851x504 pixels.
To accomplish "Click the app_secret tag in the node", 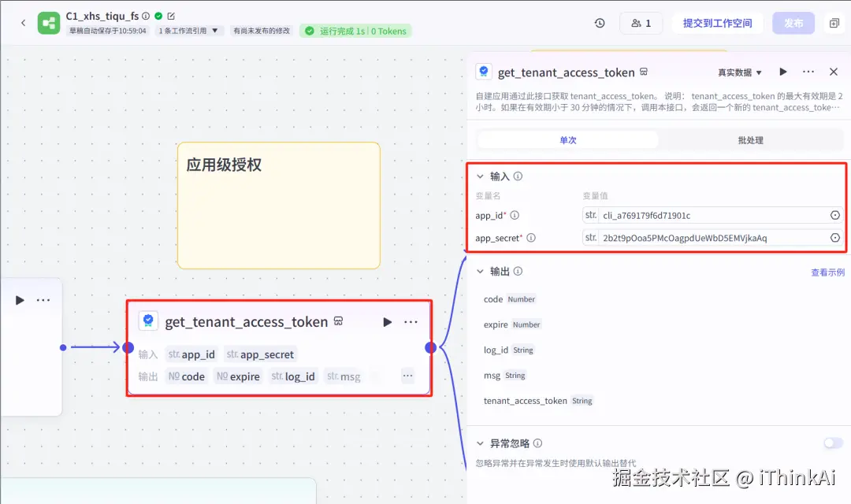I will click(x=260, y=354).
